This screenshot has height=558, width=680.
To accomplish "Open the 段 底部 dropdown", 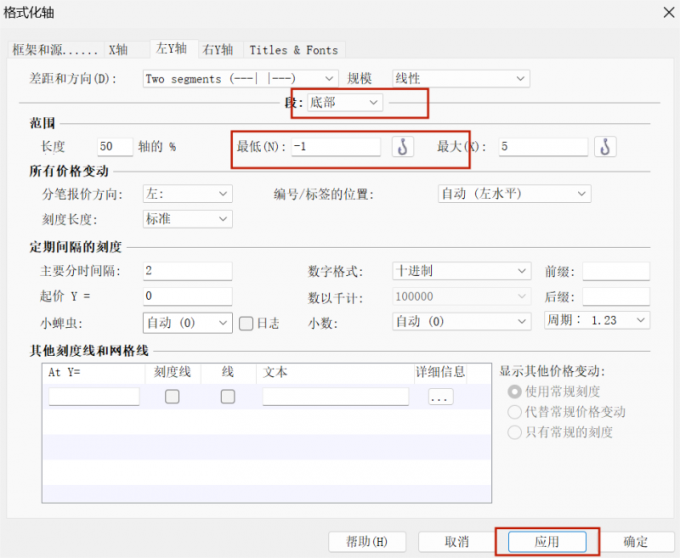I will click(x=344, y=103).
